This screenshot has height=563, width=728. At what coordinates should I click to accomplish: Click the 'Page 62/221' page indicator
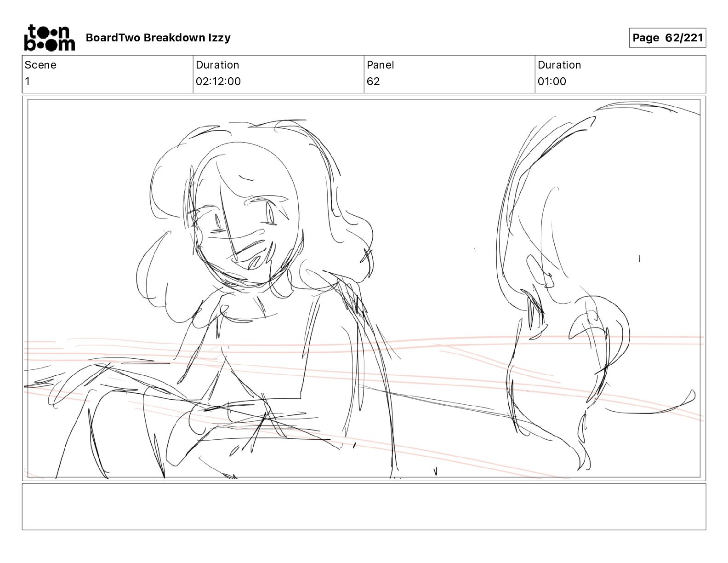667,38
